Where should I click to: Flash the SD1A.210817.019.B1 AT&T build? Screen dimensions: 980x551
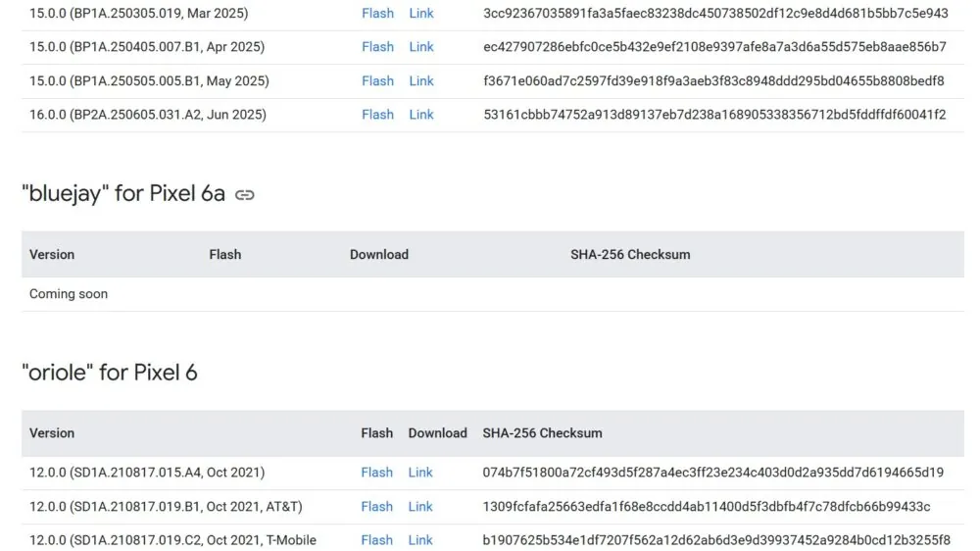coord(377,507)
